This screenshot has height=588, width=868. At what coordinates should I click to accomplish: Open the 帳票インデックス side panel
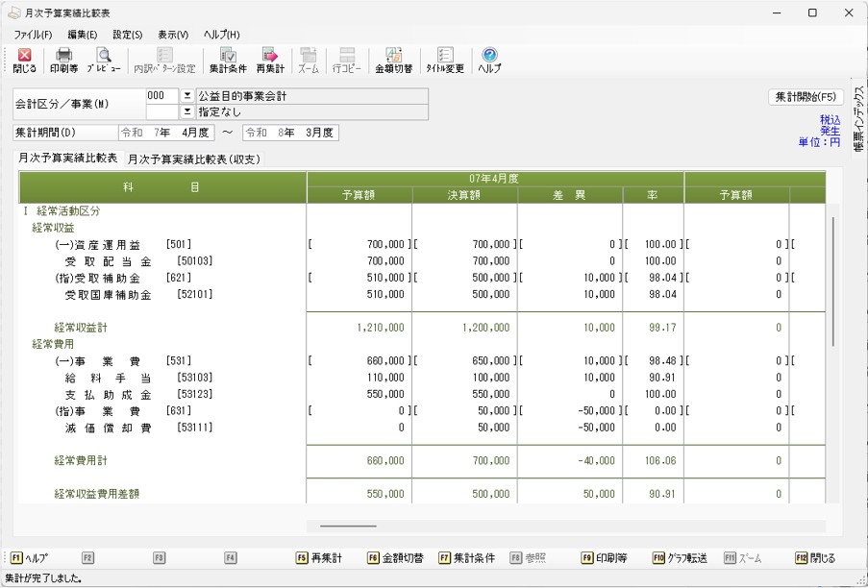point(857,117)
